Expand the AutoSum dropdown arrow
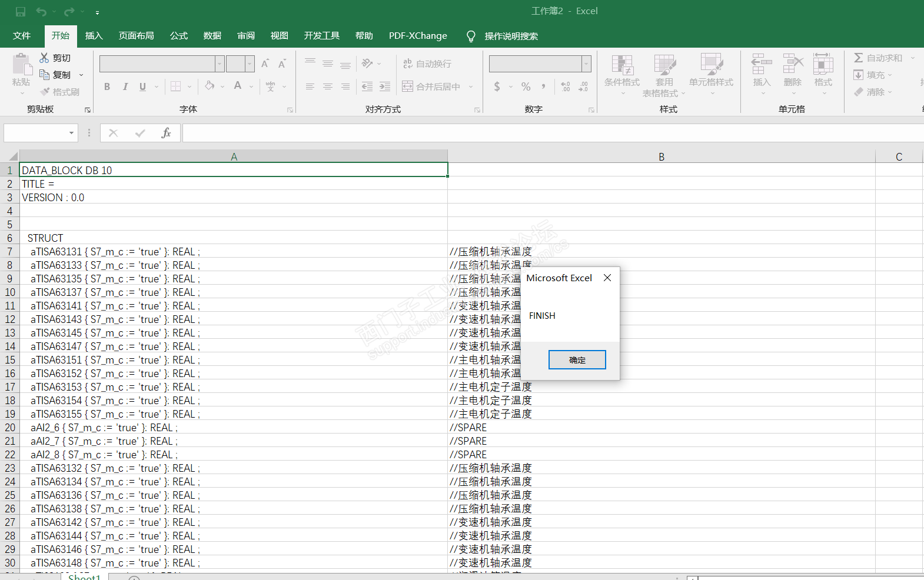 [x=913, y=58]
